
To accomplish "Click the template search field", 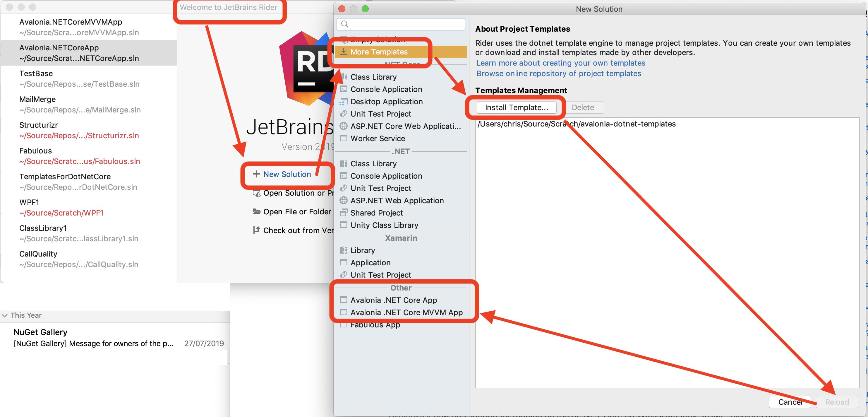I will click(x=400, y=24).
